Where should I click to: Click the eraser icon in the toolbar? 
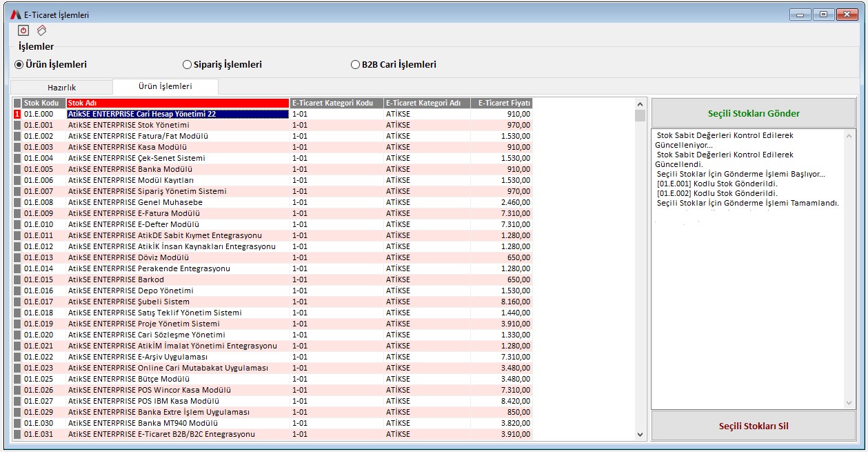tap(41, 30)
